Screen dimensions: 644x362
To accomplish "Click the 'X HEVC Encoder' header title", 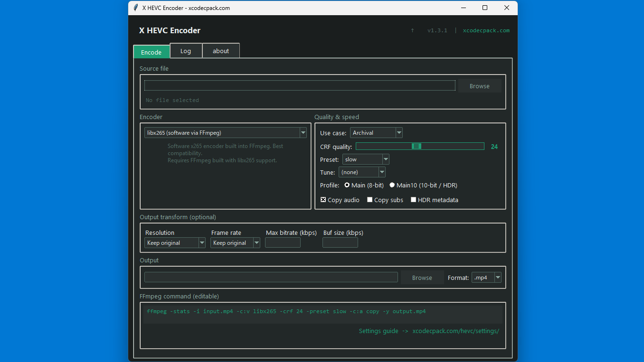I will tap(170, 30).
